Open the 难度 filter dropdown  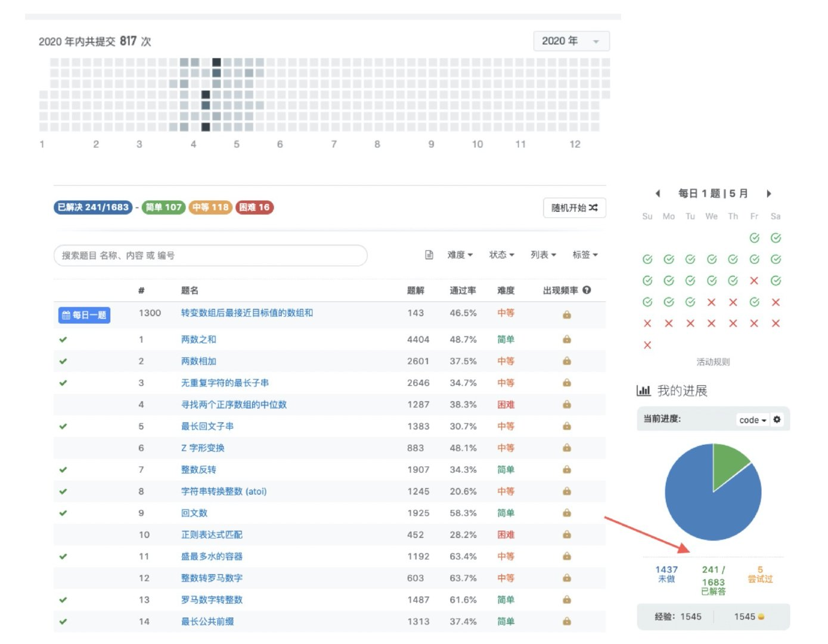[460, 255]
